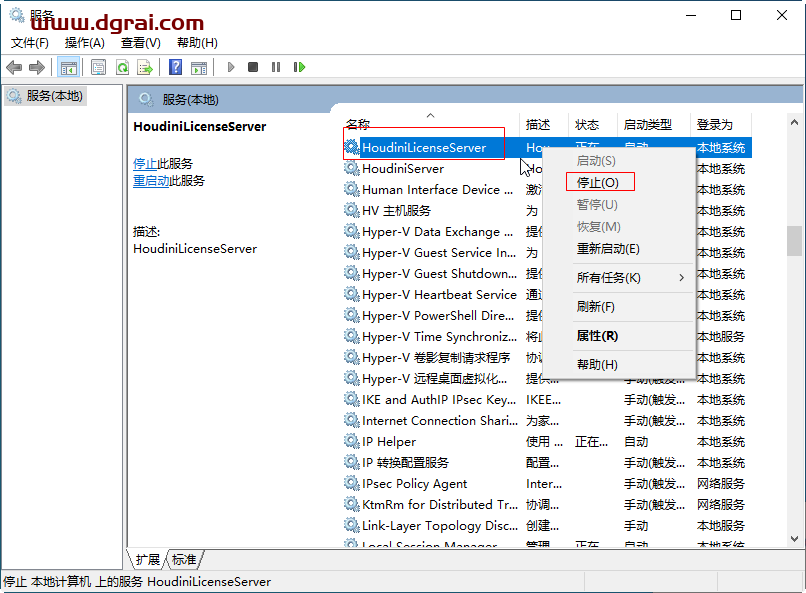Switch to the 扩展 tab
Screen dimensions: 806x593
(148, 560)
